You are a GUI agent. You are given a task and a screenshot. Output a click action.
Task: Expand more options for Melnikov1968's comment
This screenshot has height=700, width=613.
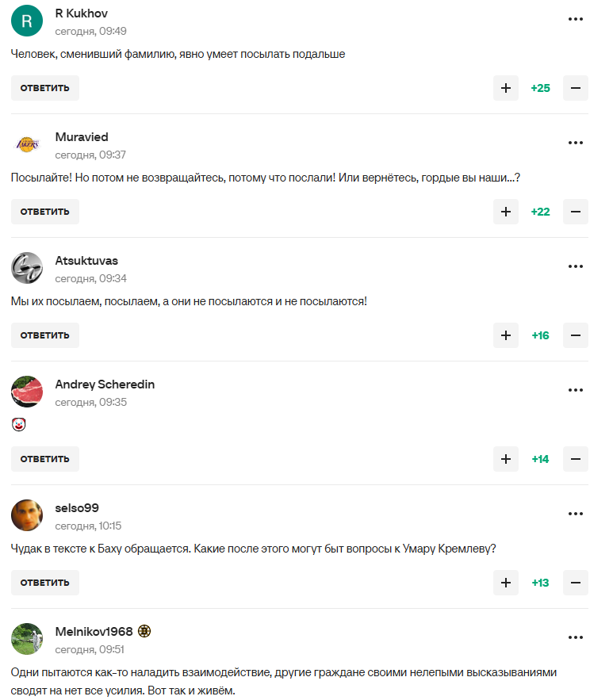[x=576, y=637]
